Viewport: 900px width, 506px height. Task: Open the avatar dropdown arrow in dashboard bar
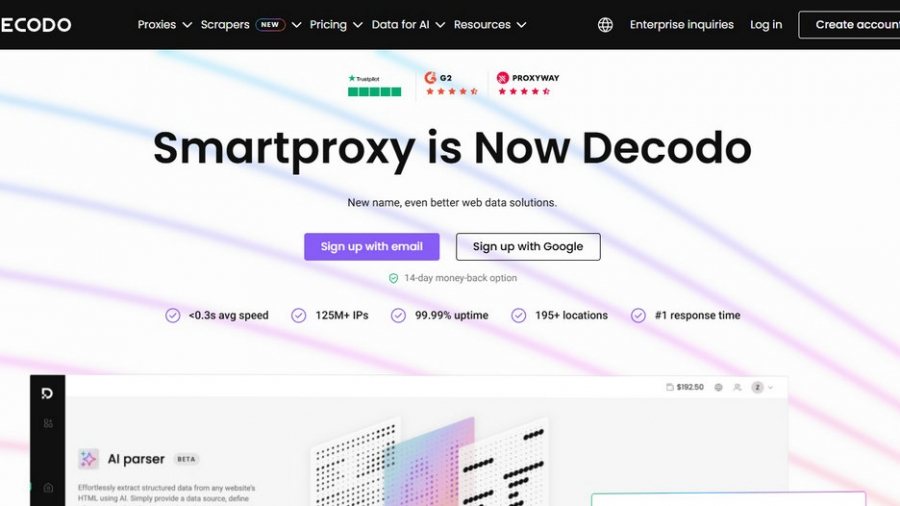[x=770, y=388]
